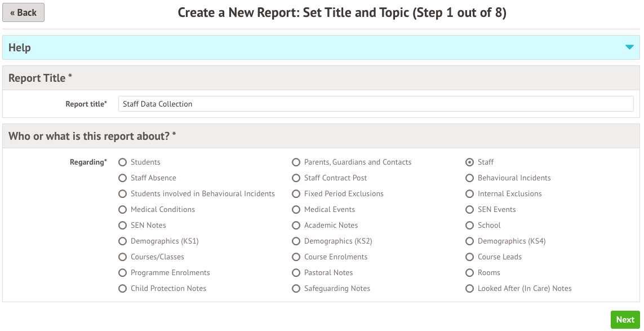
Task: Select the Course Enrolments radio button
Action: [x=296, y=257]
